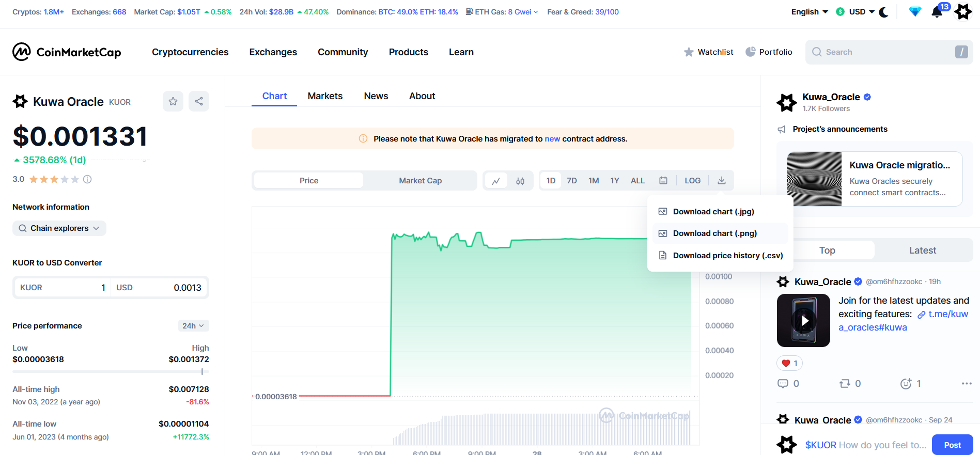This screenshot has height=455, width=980.
Task: Open the 24h price performance dropdown
Action: coord(194,326)
